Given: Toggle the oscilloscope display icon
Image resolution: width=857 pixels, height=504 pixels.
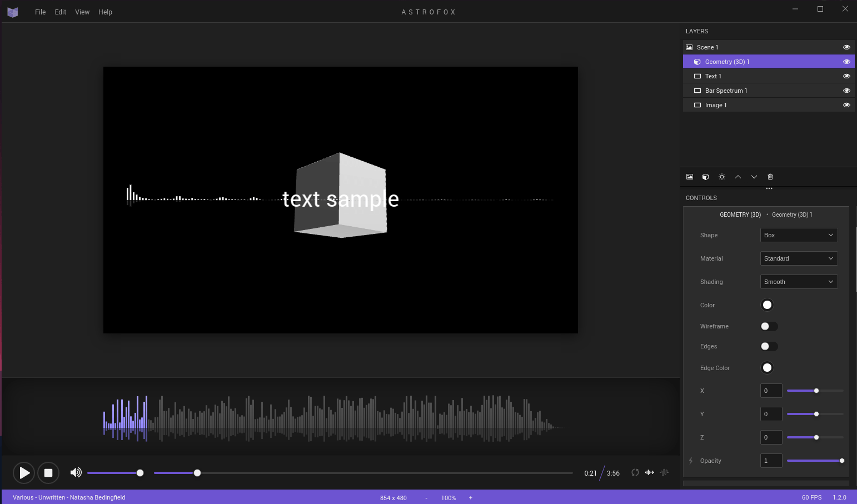Looking at the screenshot, I should pos(664,472).
